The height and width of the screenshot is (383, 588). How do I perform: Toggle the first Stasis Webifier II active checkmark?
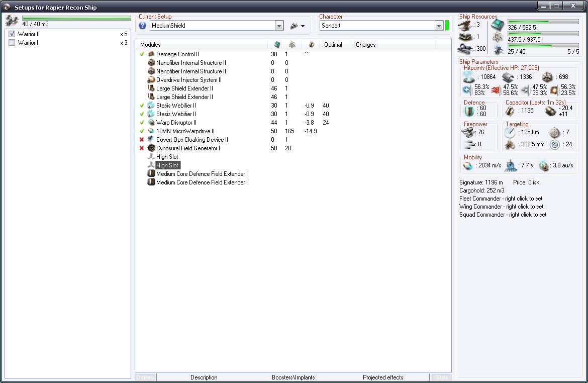[x=142, y=106]
